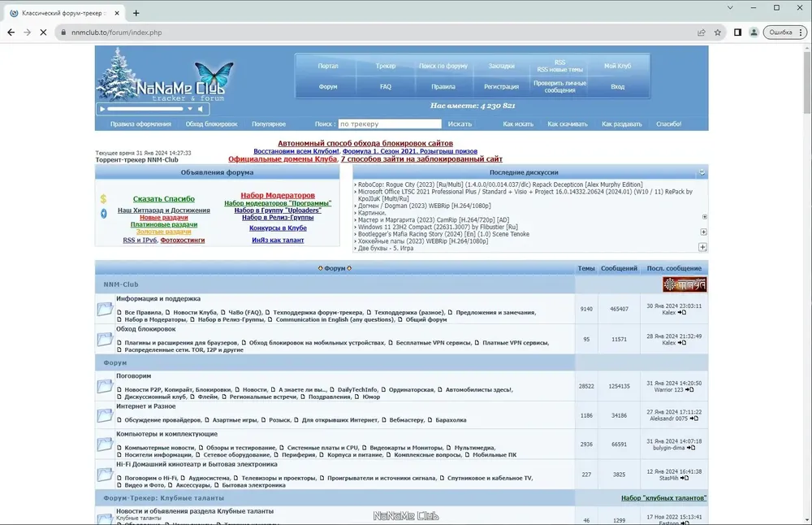The image size is (812, 525).
Task: Open RoboCop: Rogue City discussion link
Action: pos(500,184)
